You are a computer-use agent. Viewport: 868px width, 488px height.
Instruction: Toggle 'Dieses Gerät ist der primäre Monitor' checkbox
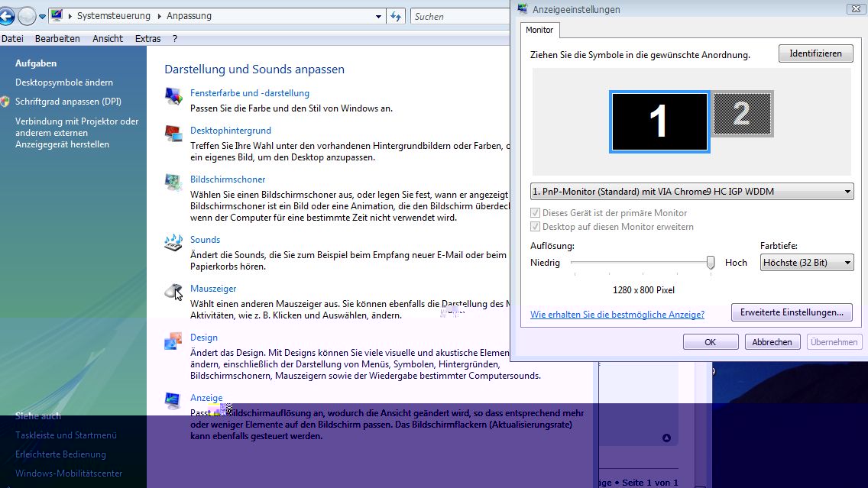point(535,213)
